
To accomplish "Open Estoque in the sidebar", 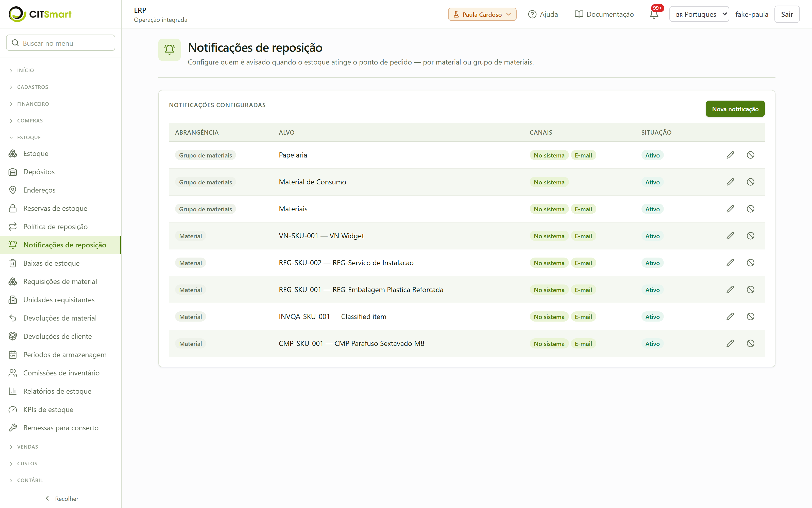I will (x=61, y=153).
